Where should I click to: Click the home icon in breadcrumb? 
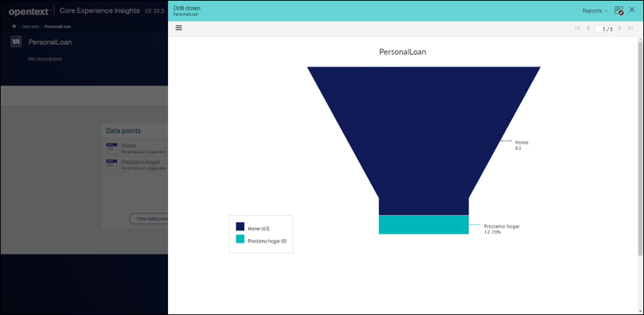click(x=14, y=26)
